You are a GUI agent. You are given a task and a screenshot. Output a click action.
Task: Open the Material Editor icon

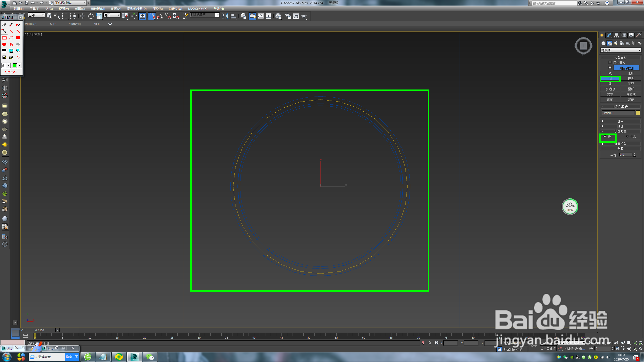click(x=278, y=16)
